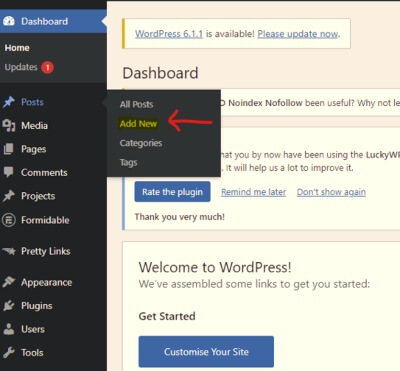Open the Dashboard menu item
Screen dimensions: 400x371
[x=53, y=21]
